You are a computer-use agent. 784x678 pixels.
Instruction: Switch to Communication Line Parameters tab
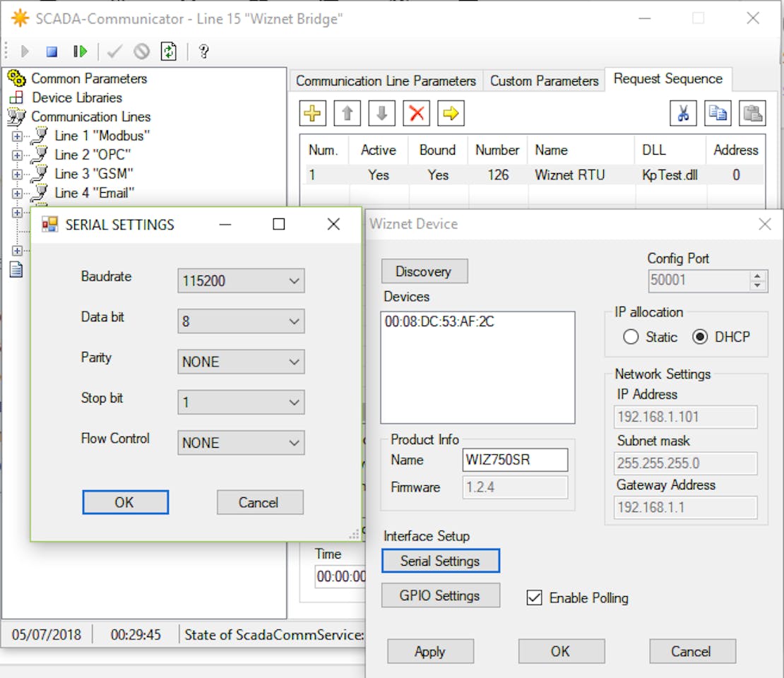click(386, 81)
